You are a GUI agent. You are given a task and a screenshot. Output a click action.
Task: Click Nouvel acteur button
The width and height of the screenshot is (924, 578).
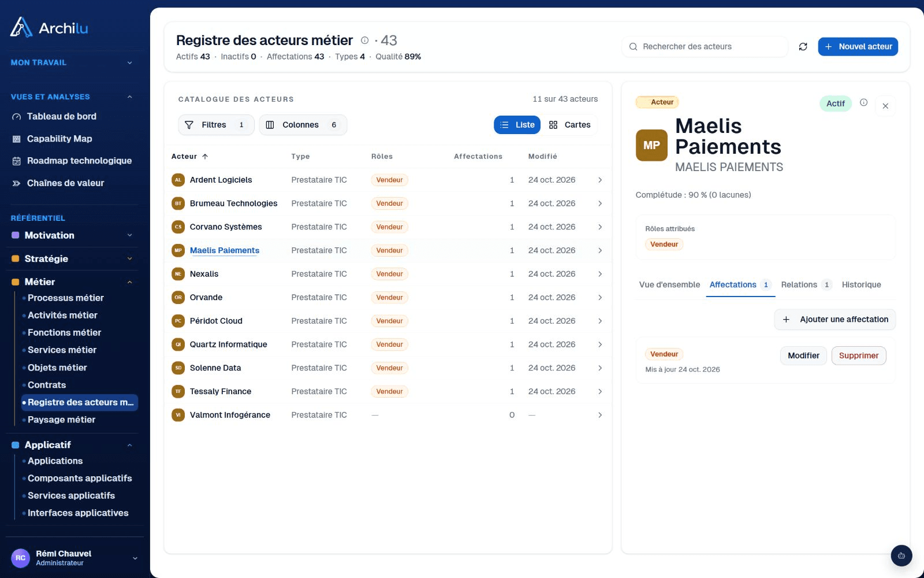(858, 47)
